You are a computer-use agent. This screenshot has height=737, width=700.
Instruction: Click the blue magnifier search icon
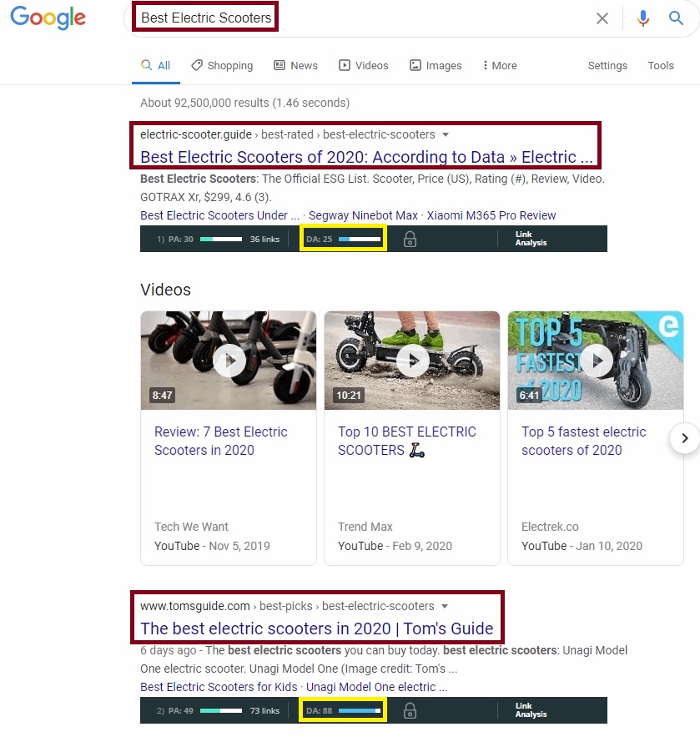pyautogui.click(x=676, y=18)
